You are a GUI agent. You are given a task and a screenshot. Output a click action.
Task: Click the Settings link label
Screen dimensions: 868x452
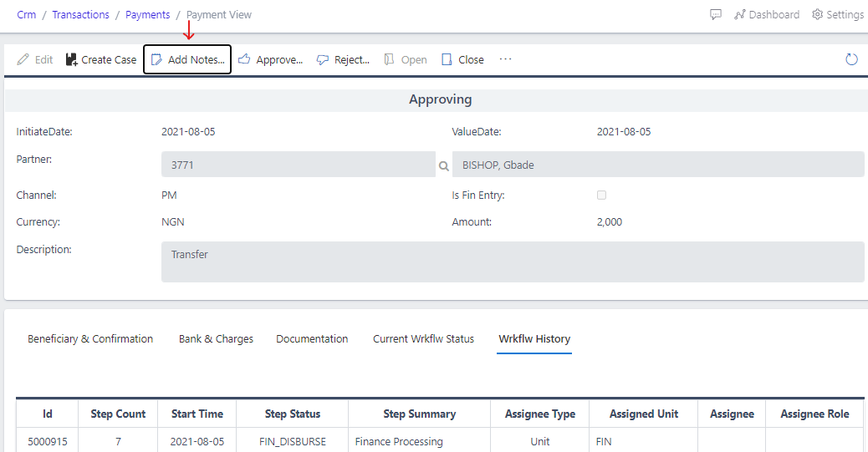[845, 14]
